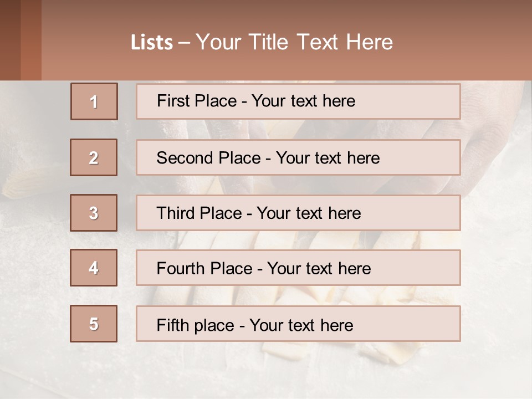This screenshot has width=532, height=399.
Task: Click "Your text here" in First Place
Action: (303, 101)
